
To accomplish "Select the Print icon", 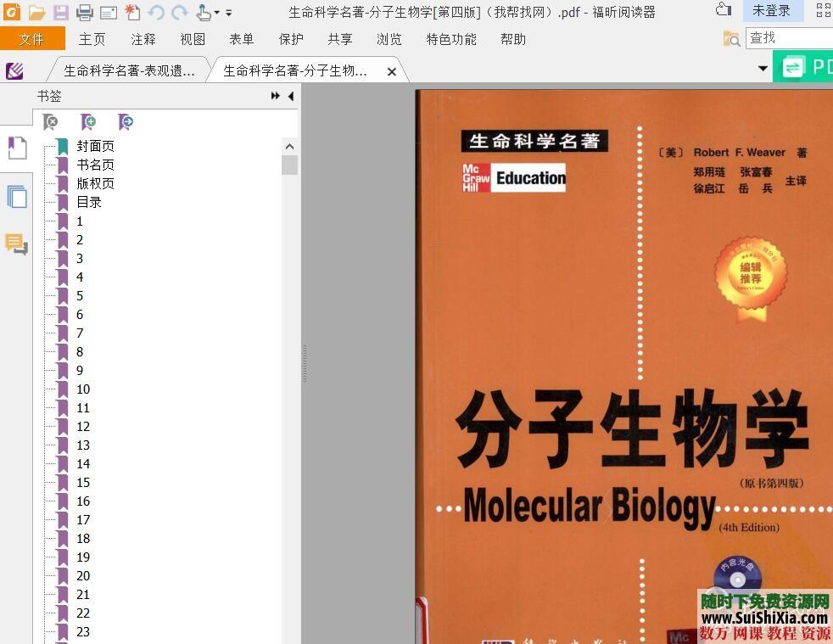I will (83, 12).
